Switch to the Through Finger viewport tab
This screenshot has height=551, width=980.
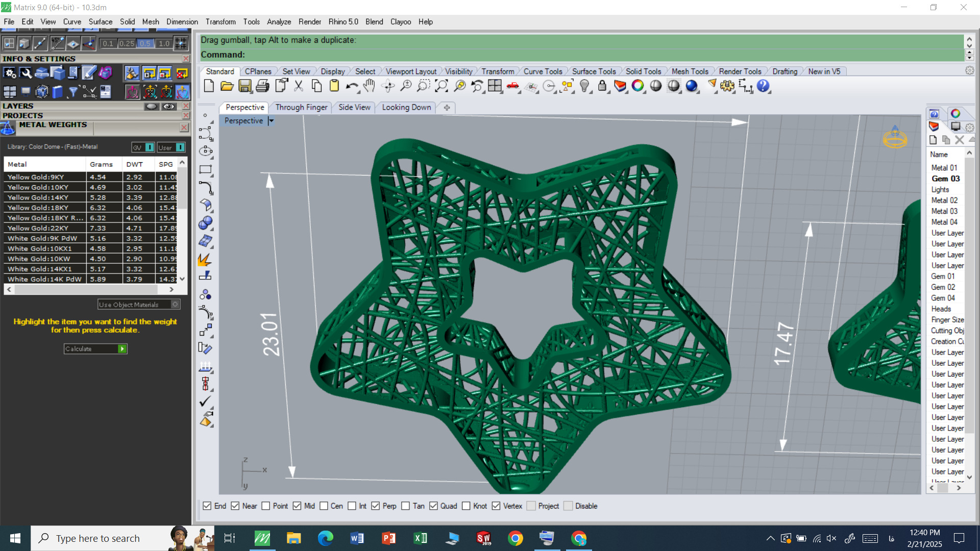pos(301,107)
